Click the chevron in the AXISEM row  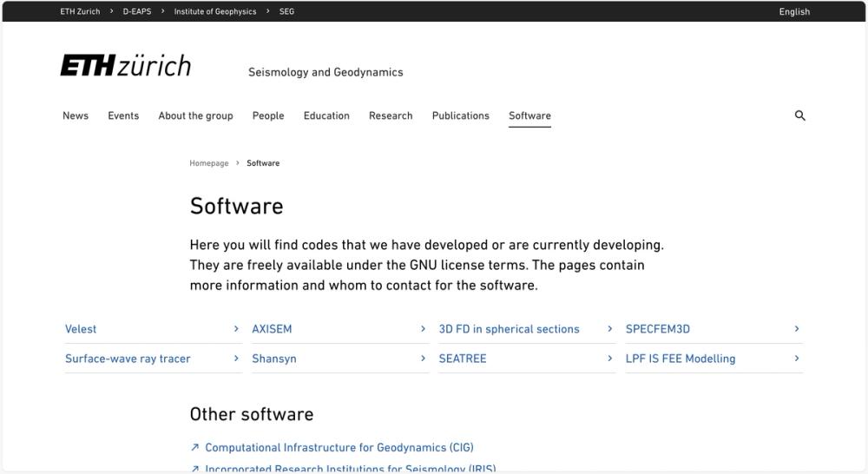[x=423, y=329]
